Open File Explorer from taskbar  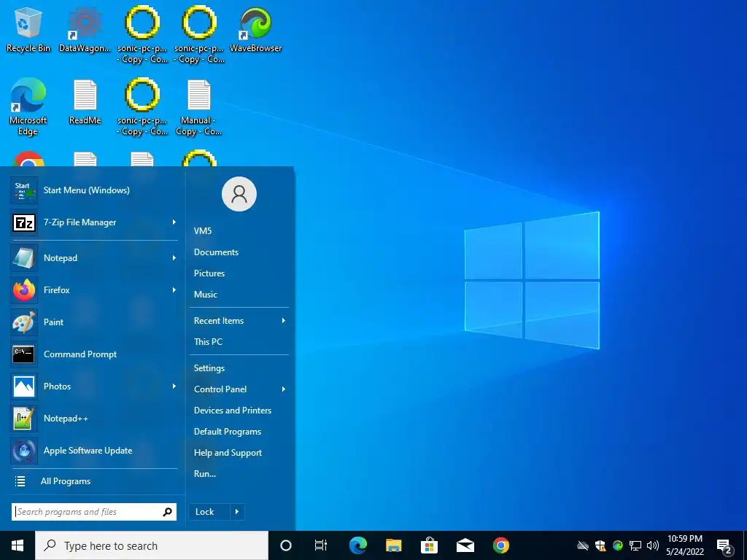pyautogui.click(x=393, y=545)
